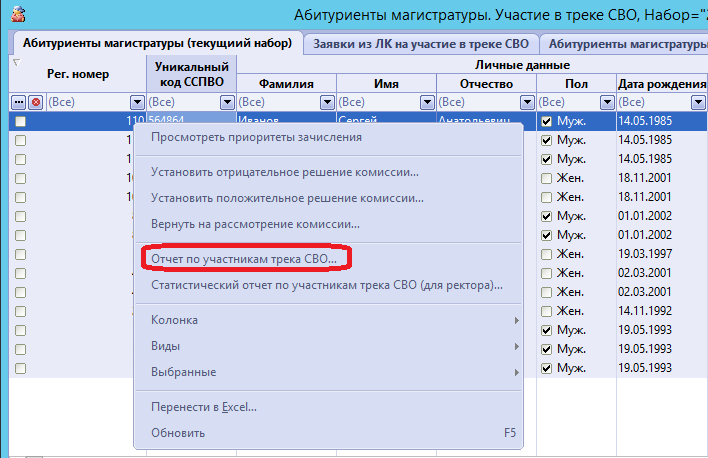Image resolution: width=708 pixels, height=458 pixels.
Task: Click the filter ellipsis button in filter row
Action: click(19, 103)
